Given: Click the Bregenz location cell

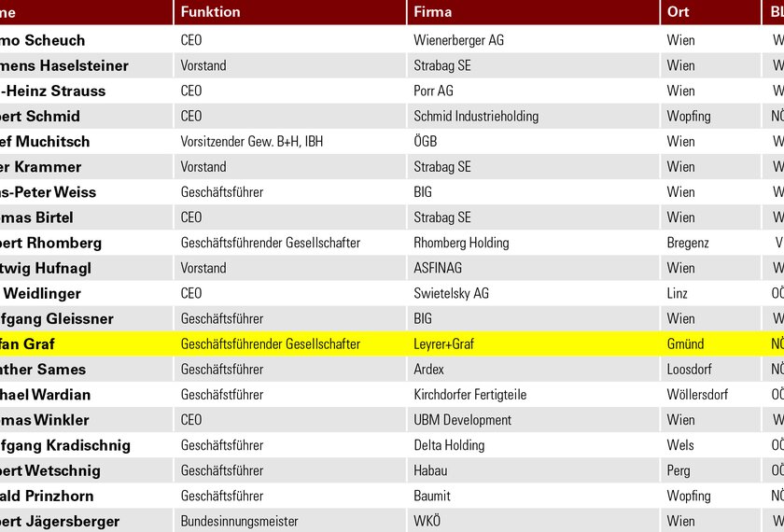Looking at the screenshot, I should [x=688, y=243].
